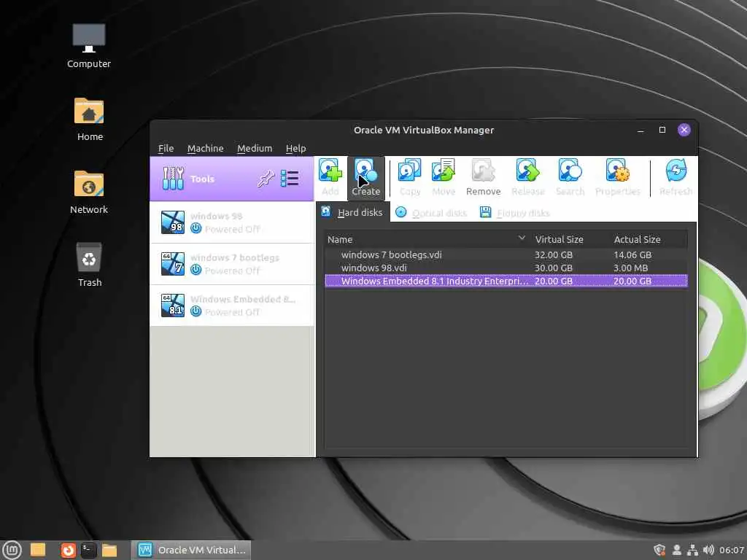Open the Tools list menu icon
This screenshot has width=747, height=560.
(289, 179)
